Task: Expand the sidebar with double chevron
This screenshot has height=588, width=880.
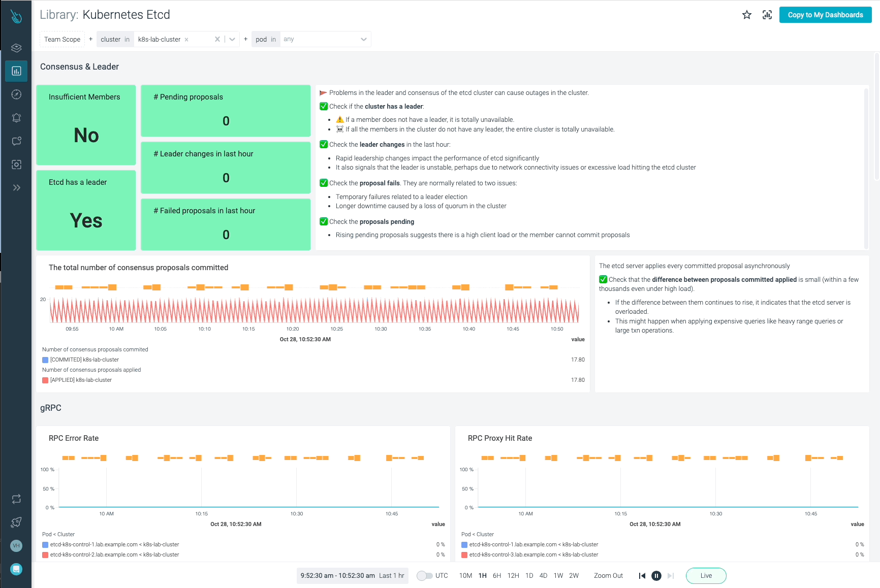Action: point(16,187)
